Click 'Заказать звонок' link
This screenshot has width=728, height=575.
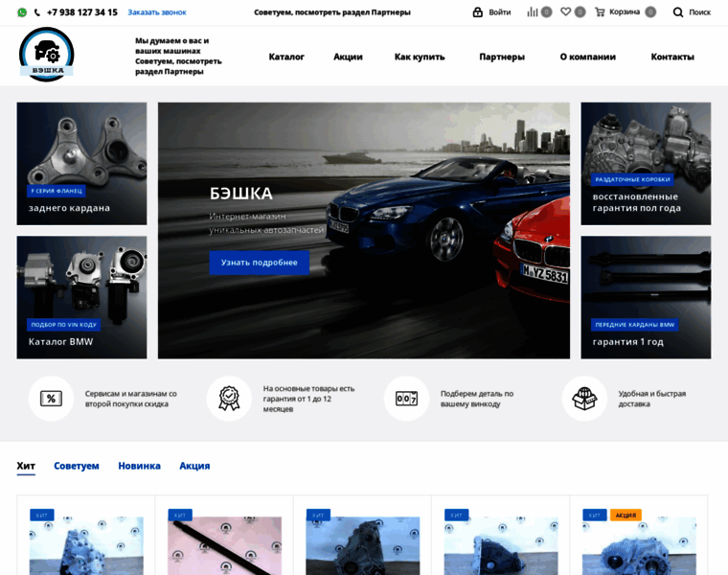coord(157,12)
